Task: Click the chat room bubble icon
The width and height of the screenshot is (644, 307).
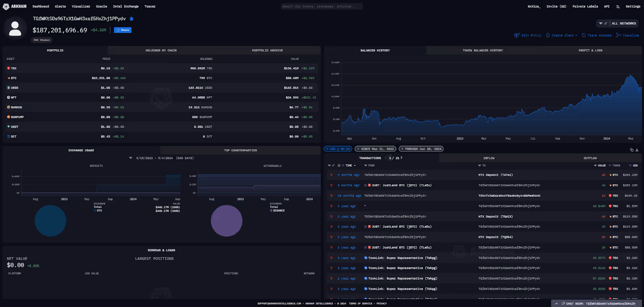Action: pyautogui.click(x=563, y=303)
